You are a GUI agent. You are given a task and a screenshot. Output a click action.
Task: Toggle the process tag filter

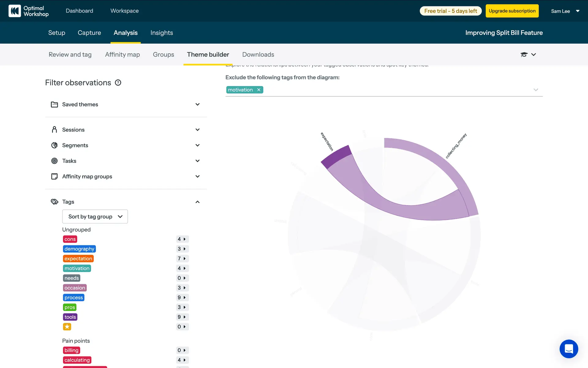(73, 297)
